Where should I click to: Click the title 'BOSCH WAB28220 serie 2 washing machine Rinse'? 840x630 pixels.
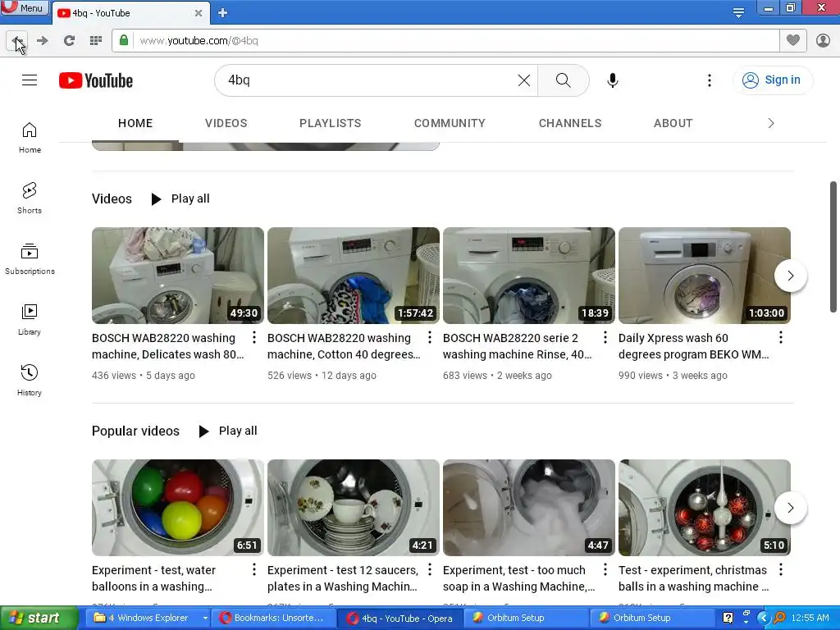pyautogui.click(x=518, y=346)
